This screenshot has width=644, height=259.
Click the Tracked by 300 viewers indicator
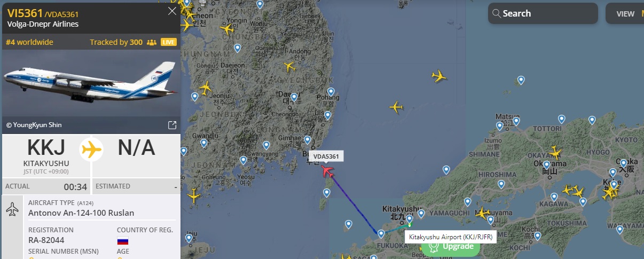tap(123, 42)
